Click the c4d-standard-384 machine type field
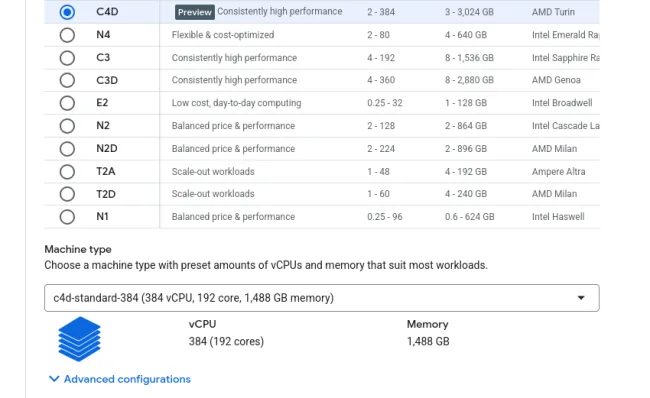Viewport: 650px width, 398px height. click(x=322, y=298)
